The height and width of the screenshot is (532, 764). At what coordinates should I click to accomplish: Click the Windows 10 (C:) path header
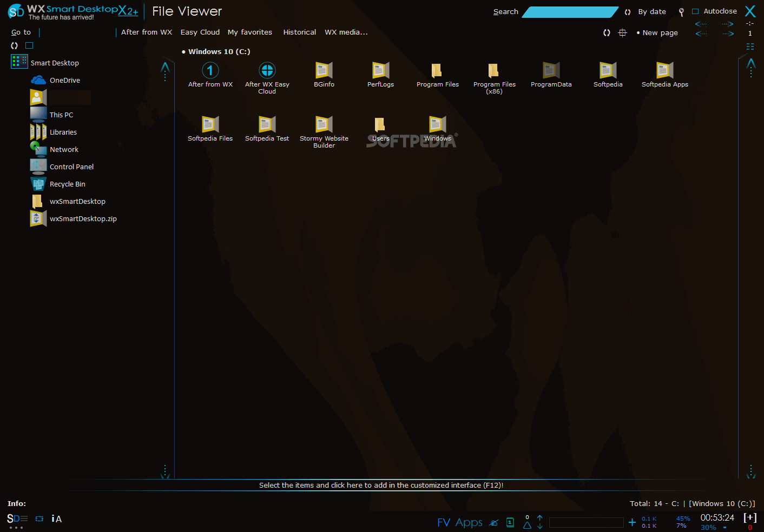pyautogui.click(x=219, y=52)
